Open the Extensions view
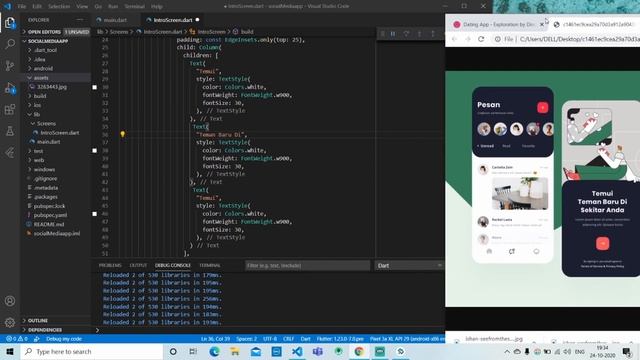This screenshot has height=360, width=640. tap(10, 109)
